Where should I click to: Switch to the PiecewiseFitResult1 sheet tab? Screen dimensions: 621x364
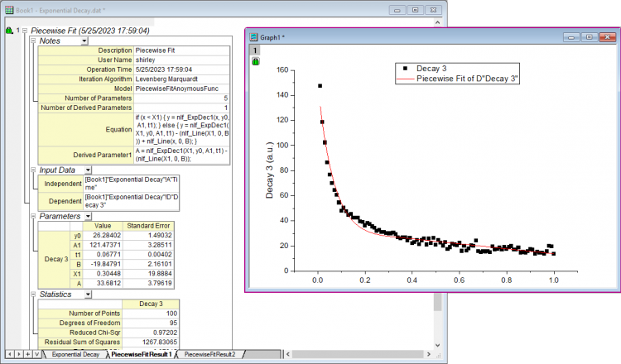pyautogui.click(x=142, y=354)
